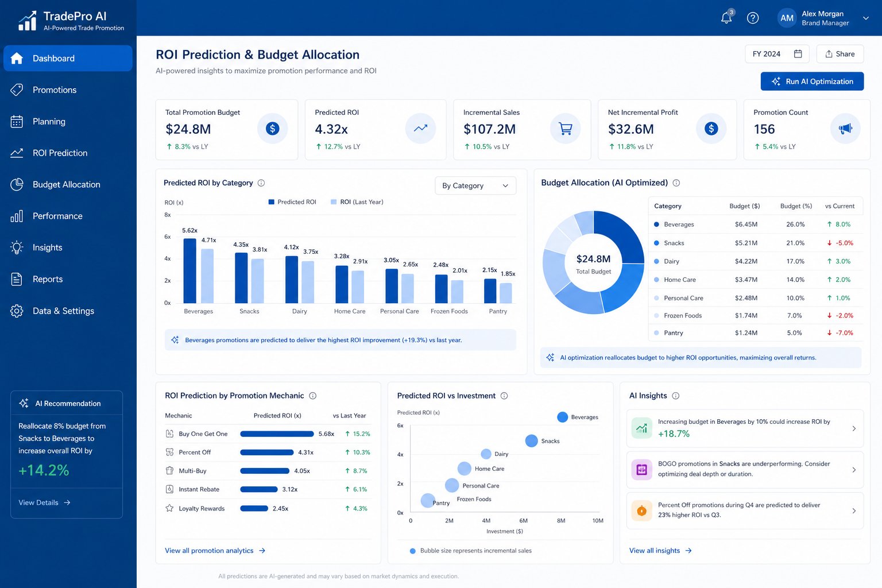Click the Buy One Get One ROI bar
Image resolution: width=882 pixels, height=588 pixels.
pyautogui.click(x=277, y=434)
